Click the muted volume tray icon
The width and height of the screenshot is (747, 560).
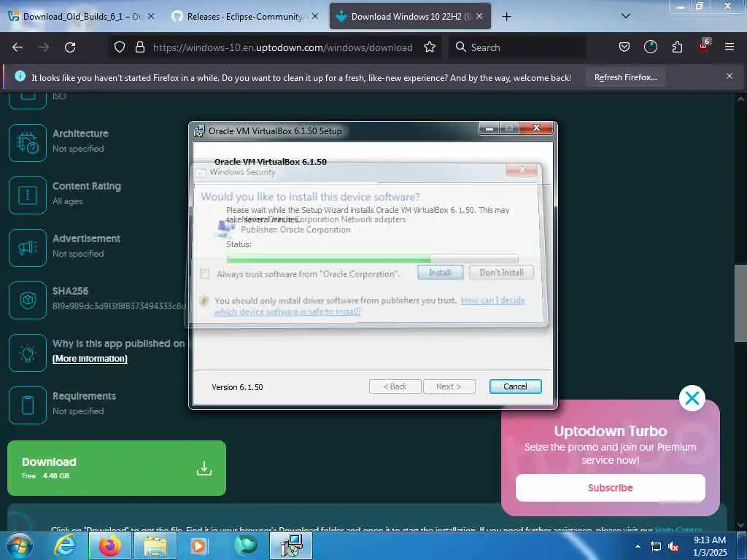(x=673, y=547)
